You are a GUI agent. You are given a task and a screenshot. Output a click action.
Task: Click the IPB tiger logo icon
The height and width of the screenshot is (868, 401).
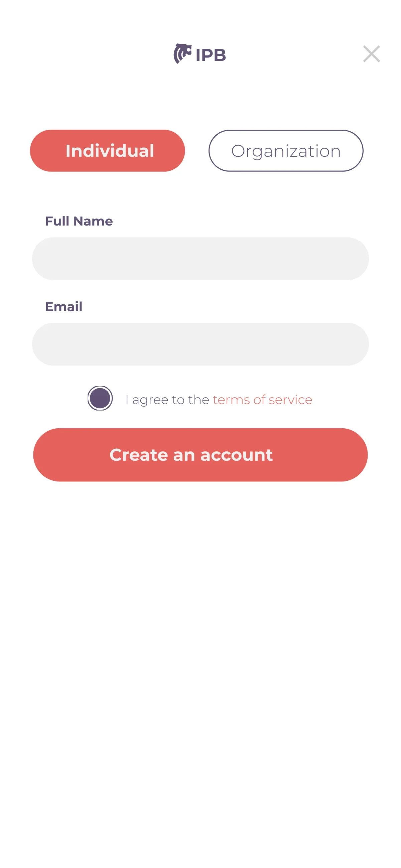(182, 53)
